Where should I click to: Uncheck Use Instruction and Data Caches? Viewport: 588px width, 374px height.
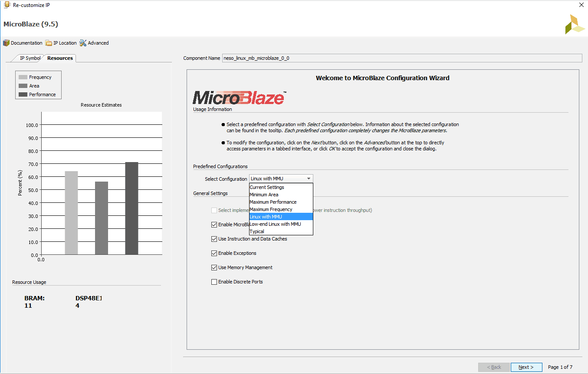click(214, 239)
